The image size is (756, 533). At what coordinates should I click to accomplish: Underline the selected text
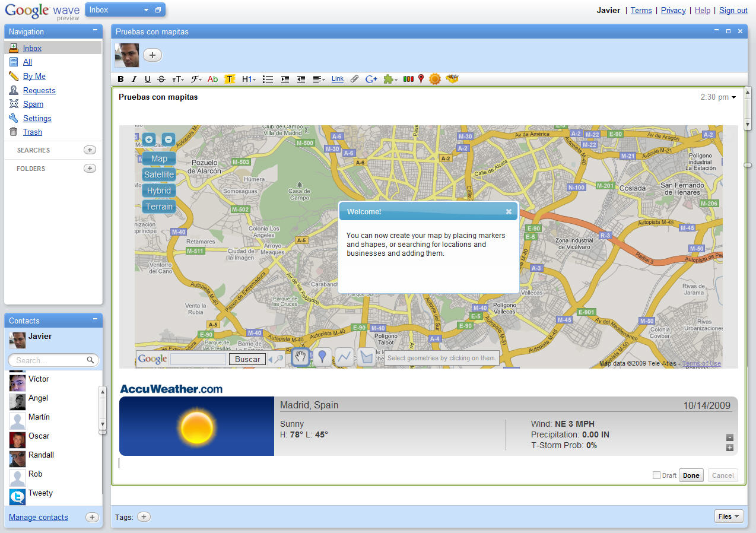point(148,79)
